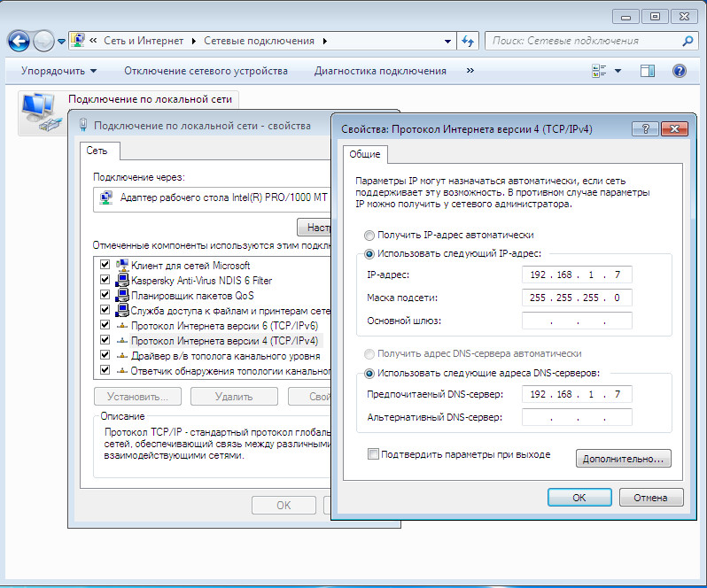This screenshot has width=707, height=588.
Task: Click the Refresh icon in address bar
Action: (x=468, y=41)
